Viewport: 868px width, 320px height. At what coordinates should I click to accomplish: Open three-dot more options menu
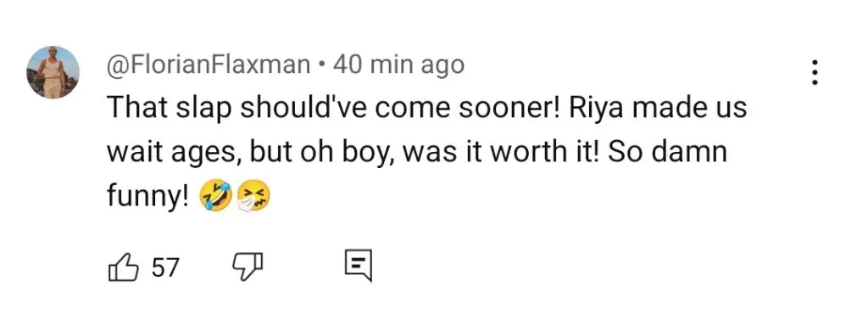pyautogui.click(x=814, y=73)
